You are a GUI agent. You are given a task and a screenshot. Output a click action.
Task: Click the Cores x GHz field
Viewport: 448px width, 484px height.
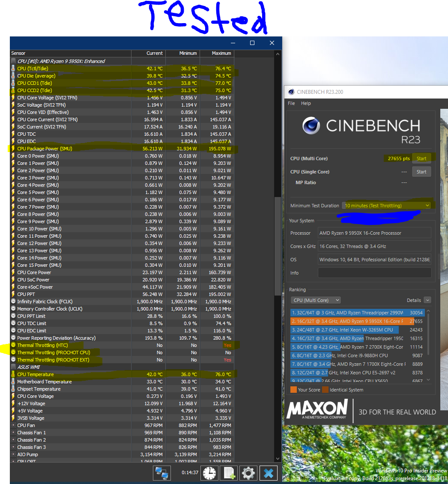click(374, 246)
